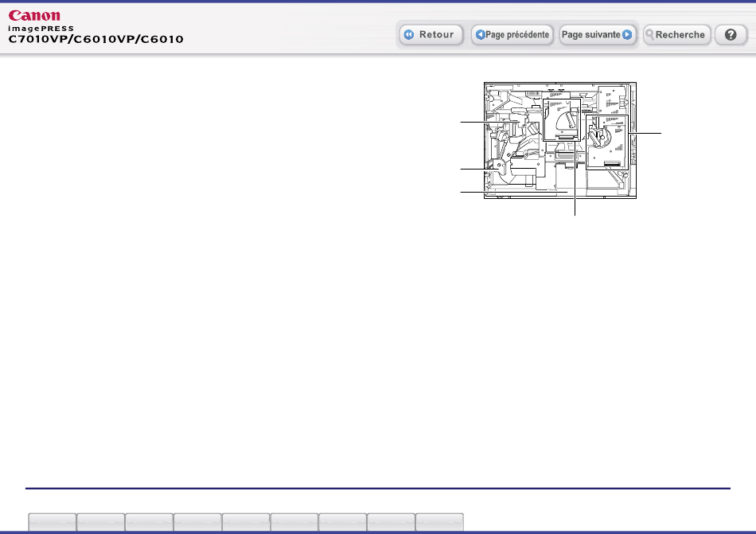The image size is (756, 534).
Task: Click the imagePRESS product name text
Action: pos(40,28)
